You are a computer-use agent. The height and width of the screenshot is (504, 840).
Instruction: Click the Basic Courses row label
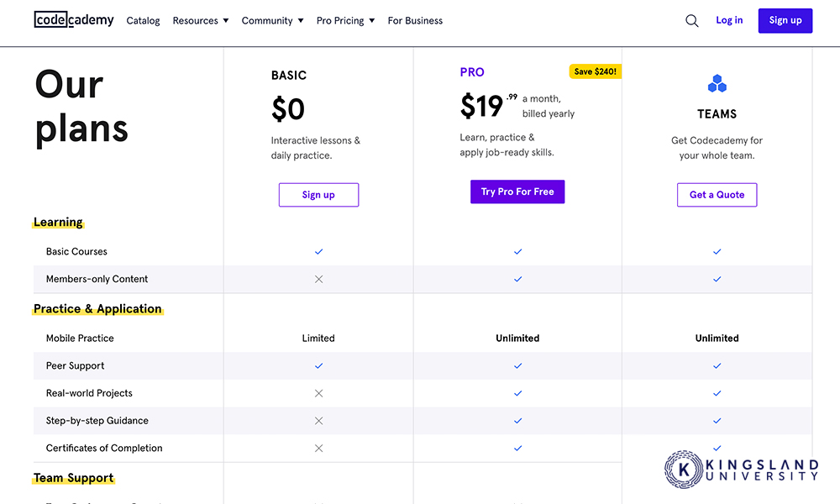pyautogui.click(x=76, y=252)
